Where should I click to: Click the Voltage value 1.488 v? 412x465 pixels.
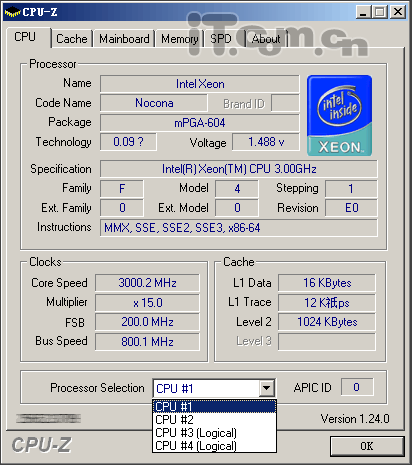(x=266, y=142)
